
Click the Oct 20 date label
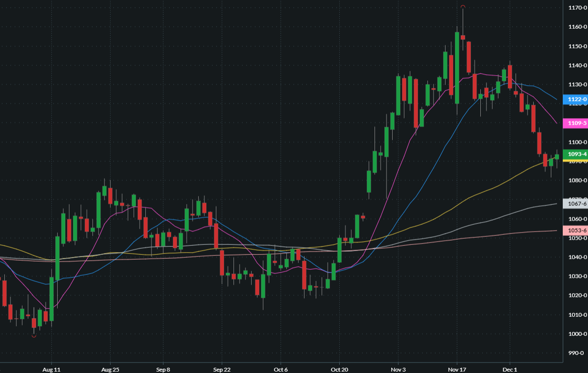pyautogui.click(x=339, y=369)
